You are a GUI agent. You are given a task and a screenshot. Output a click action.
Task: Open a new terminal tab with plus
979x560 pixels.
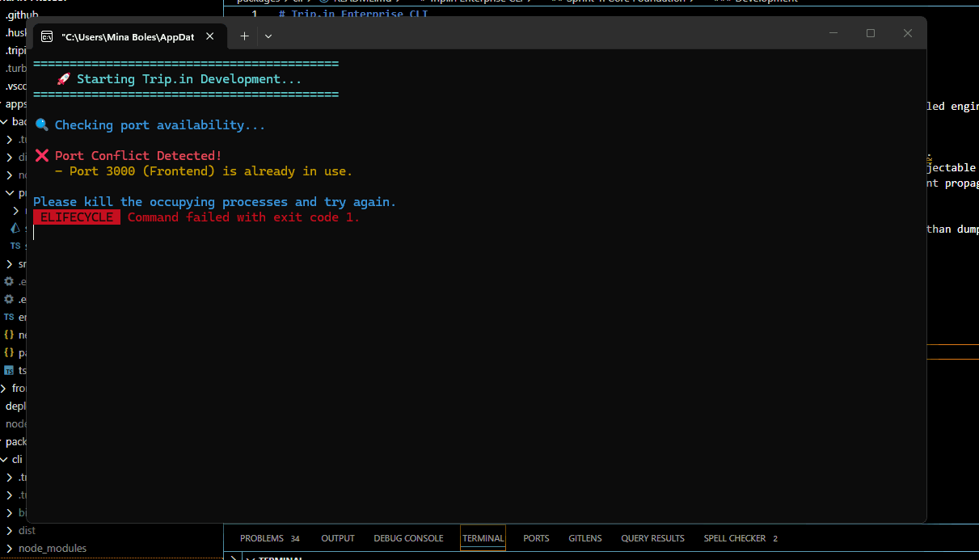[x=244, y=36]
